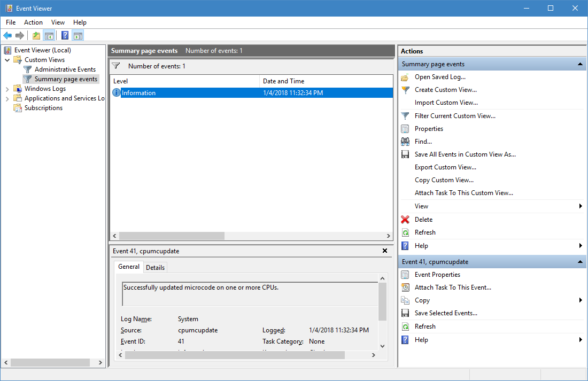
Task: Click the blue Help toolbar icon
Action: (65, 36)
